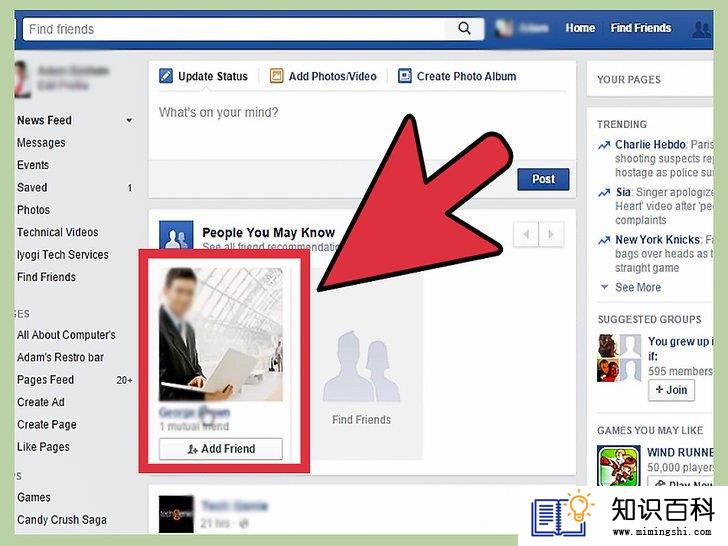Open Find Friends in the top bar
Screen dimensions: 728x546
pyautogui.click(x=641, y=28)
